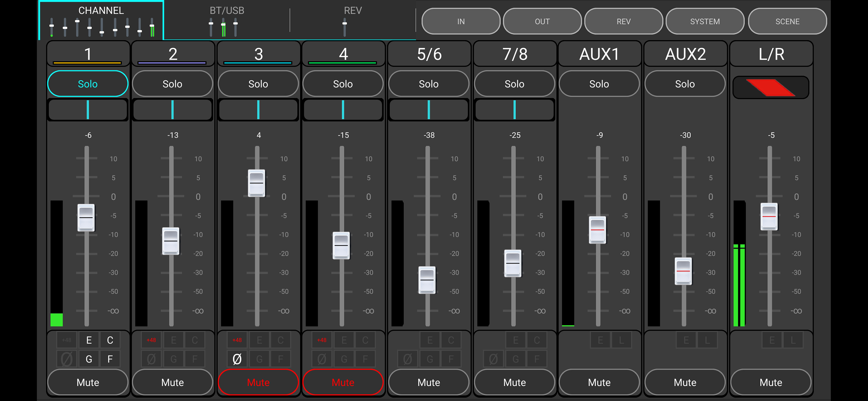Toggle phase invert Ø on channel 1
This screenshot has width=868, height=401.
click(x=66, y=359)
